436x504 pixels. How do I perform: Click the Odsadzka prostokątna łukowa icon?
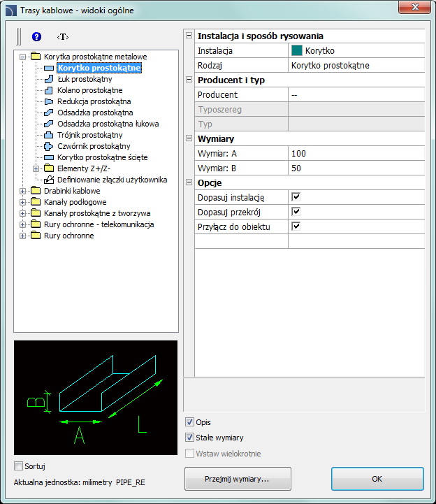tap(48, 124)
